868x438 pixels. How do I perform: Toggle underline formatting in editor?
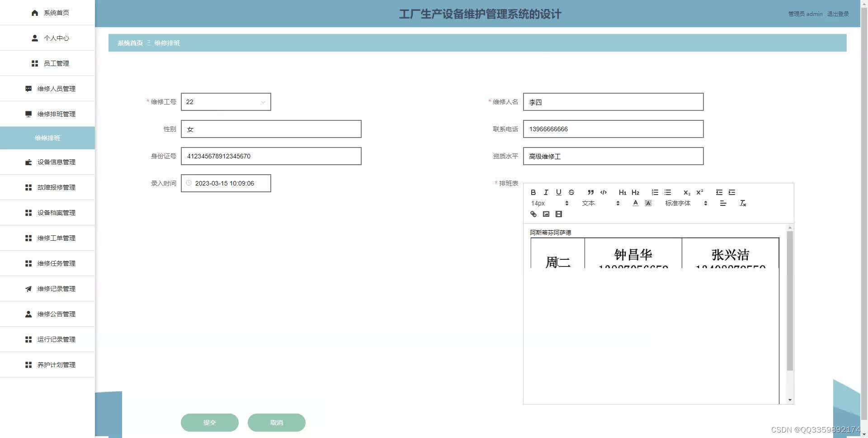[558, 192]
